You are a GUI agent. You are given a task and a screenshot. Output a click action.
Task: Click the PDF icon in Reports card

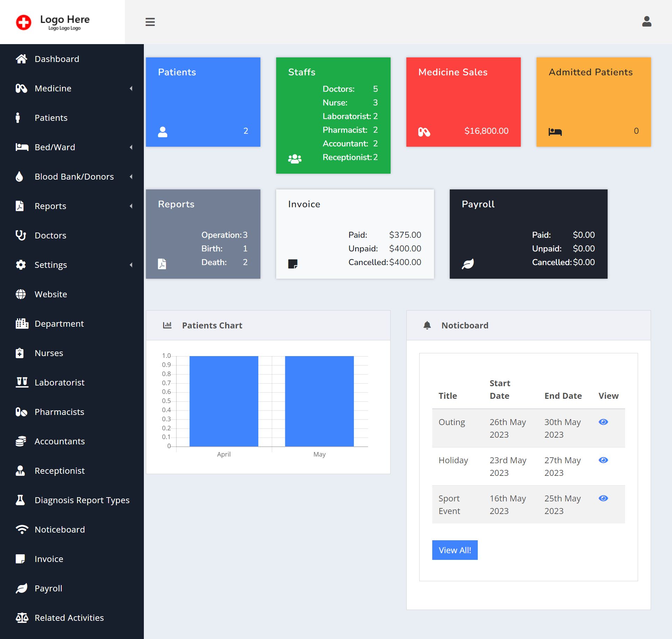click(162, 263)
